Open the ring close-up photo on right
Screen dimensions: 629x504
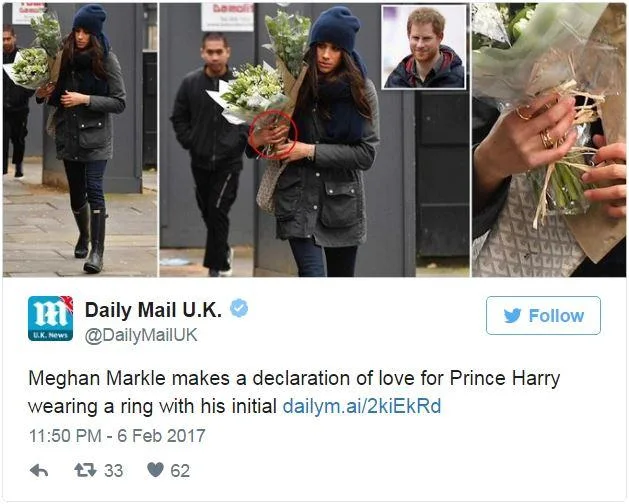(x=549, y=140)
